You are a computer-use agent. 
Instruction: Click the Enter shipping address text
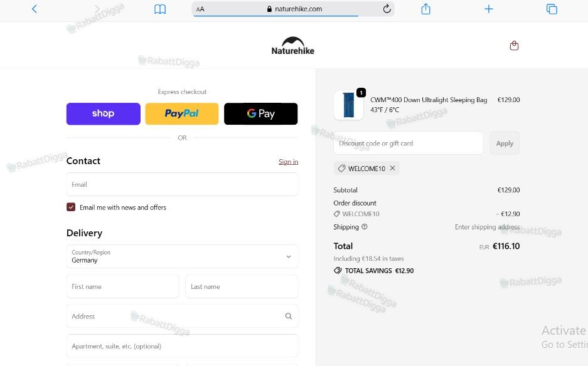tap(487, 227)
